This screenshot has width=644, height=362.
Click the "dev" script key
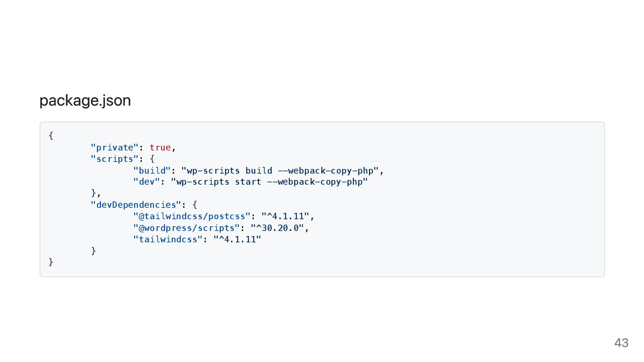[147, 182]
